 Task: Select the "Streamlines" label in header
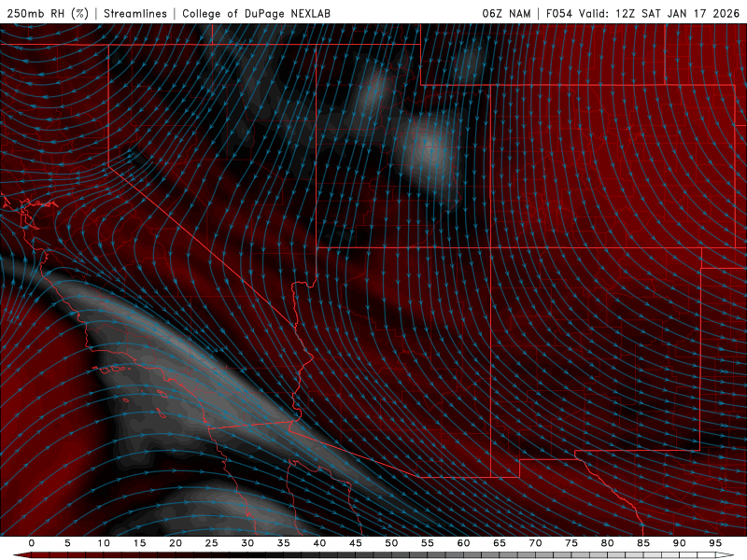pos(135,13)
